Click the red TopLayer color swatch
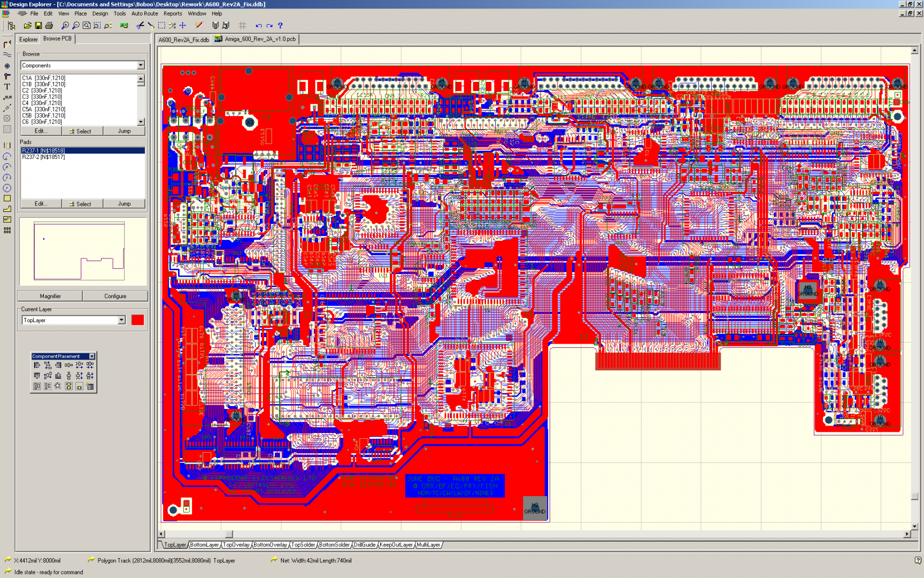This screenshot has width=924, height=578. 137,320
